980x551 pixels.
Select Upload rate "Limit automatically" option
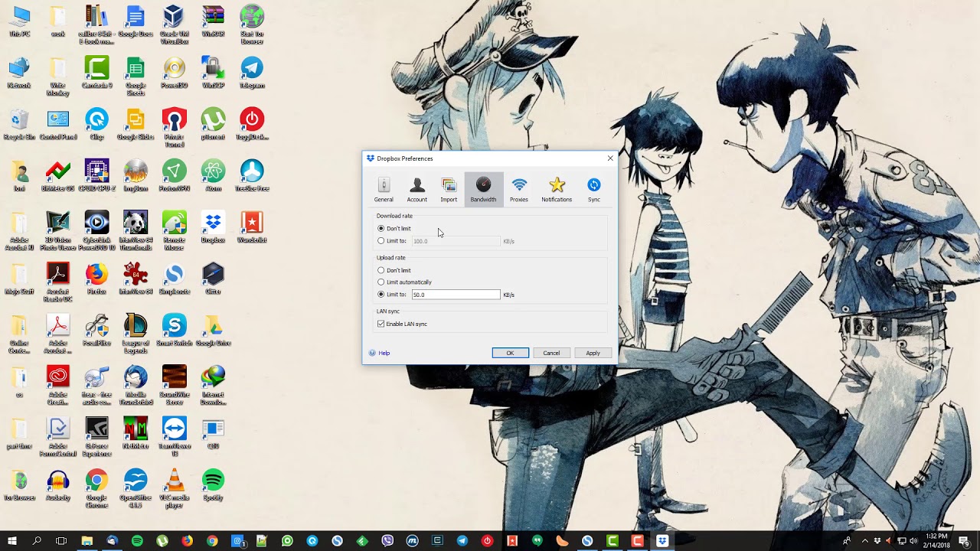click(x=404, y=282)
